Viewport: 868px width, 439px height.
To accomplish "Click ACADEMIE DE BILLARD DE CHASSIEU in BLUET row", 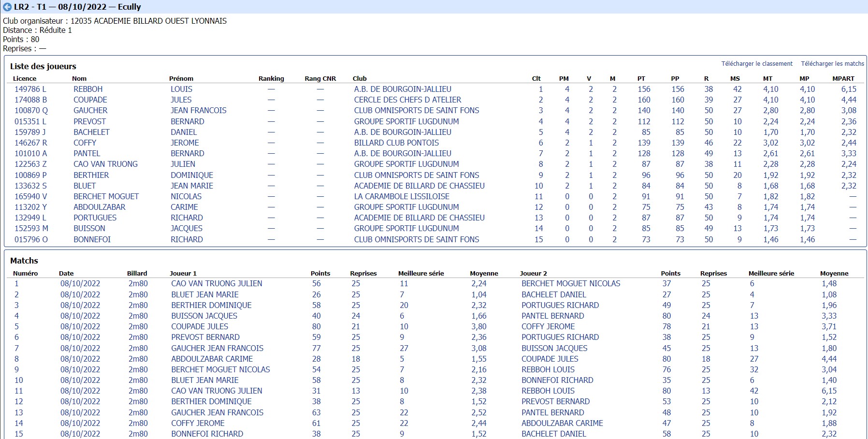I will coord(419,186).
